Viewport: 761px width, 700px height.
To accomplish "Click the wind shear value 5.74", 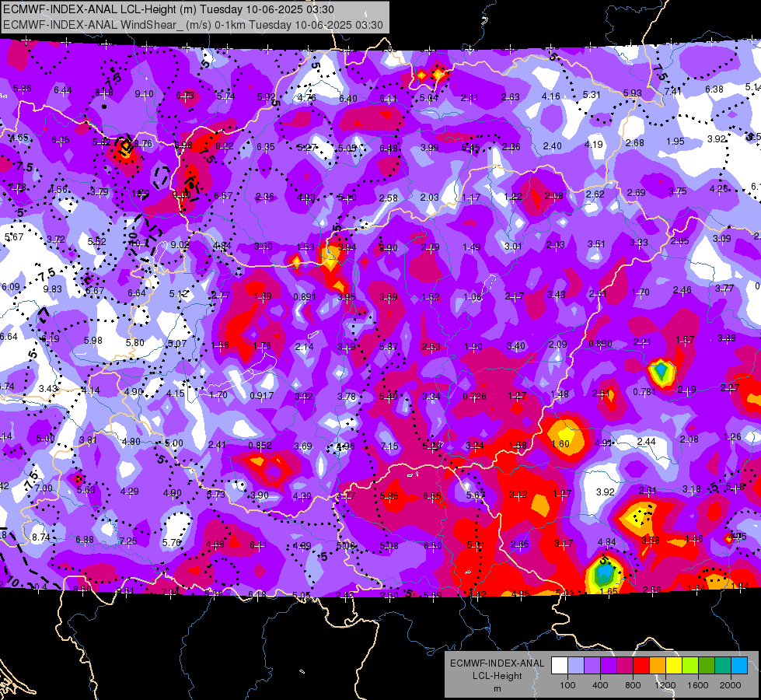I will pos(225,96).
